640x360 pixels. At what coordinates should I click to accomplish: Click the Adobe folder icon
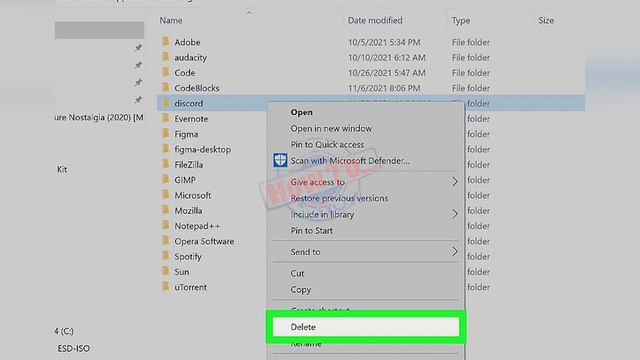point(165,42)
